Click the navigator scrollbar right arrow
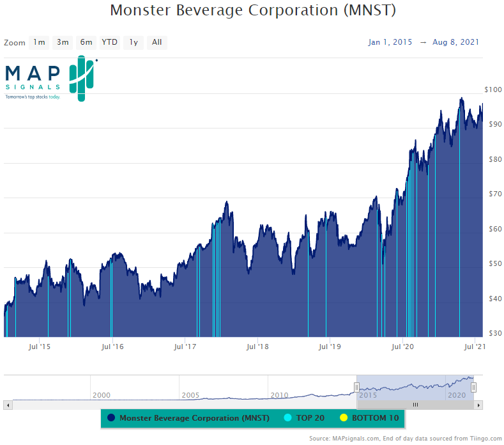Screen dimensions: 504x445 (478, 405)
